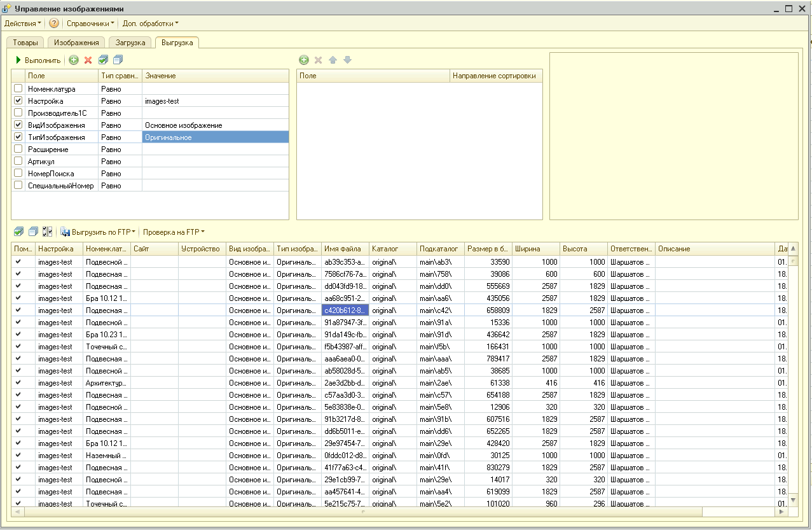This screenshot has height=530, width=812.
Task: Open the Выгрузить по FTP dropdown
Action: (99, 232)
